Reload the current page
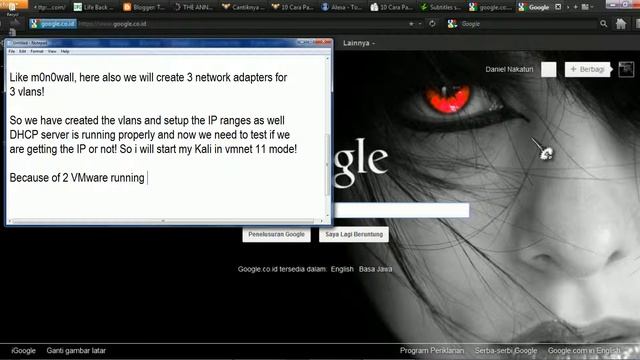 point(432,24)
